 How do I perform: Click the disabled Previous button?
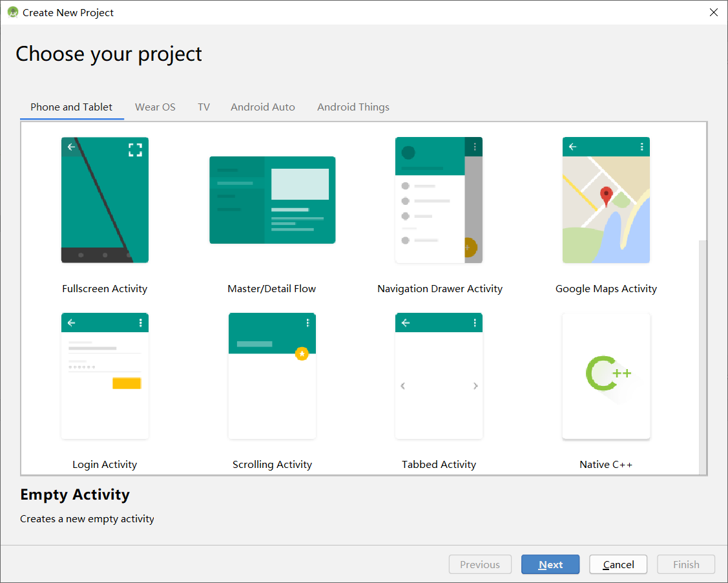pos(480,564)
